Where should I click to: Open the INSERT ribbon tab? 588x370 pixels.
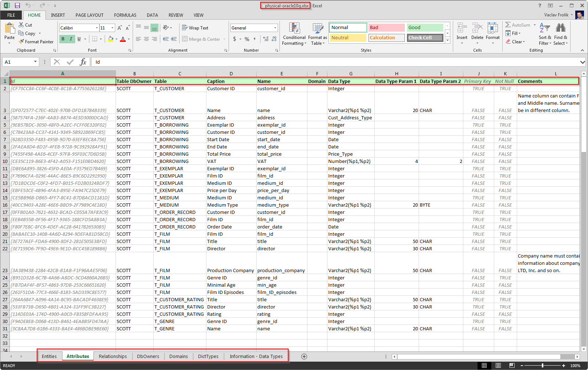pyautogui.click(x=58, y=15)
